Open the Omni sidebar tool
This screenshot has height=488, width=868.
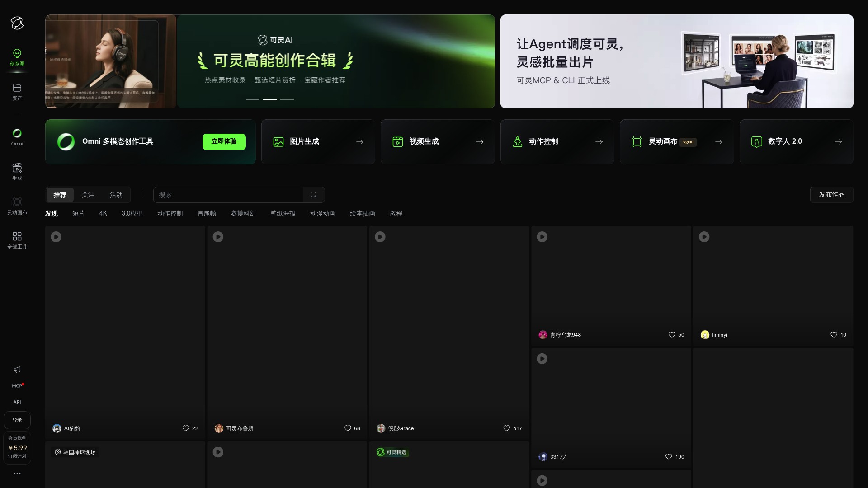17,137
